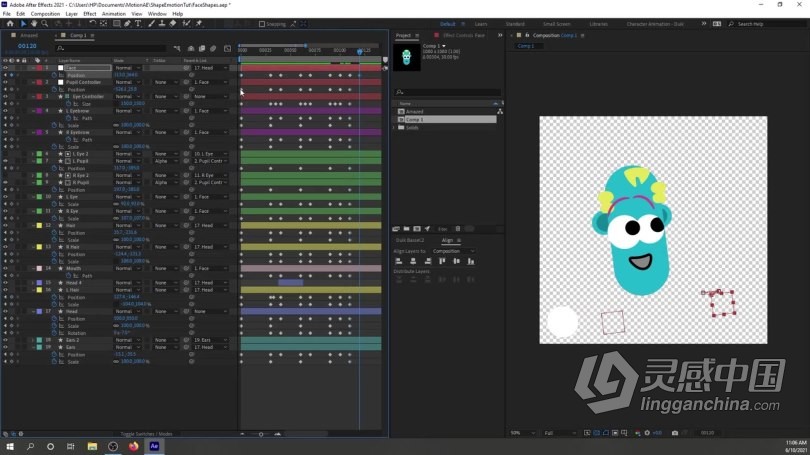
Task: Click the Home icon in the toolbar
Action: click(10, 24)
